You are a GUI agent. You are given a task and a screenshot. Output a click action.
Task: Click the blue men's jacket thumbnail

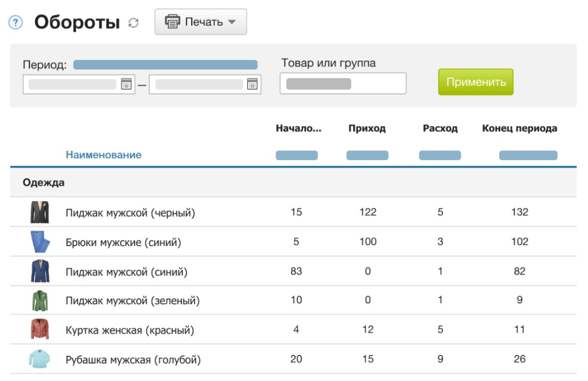click(x=39, y=271)
